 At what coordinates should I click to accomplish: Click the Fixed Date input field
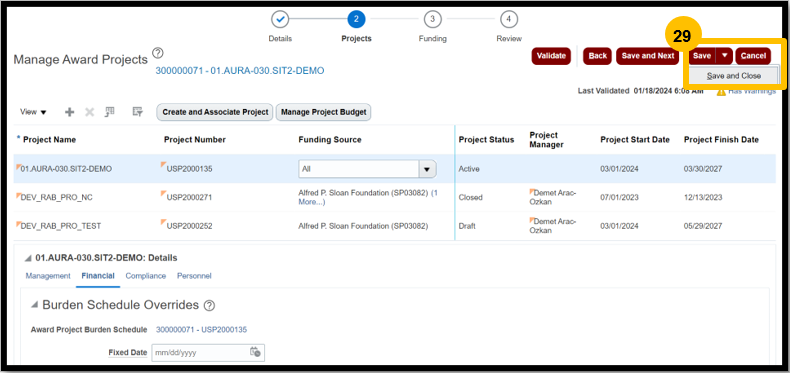coord(202,352)
